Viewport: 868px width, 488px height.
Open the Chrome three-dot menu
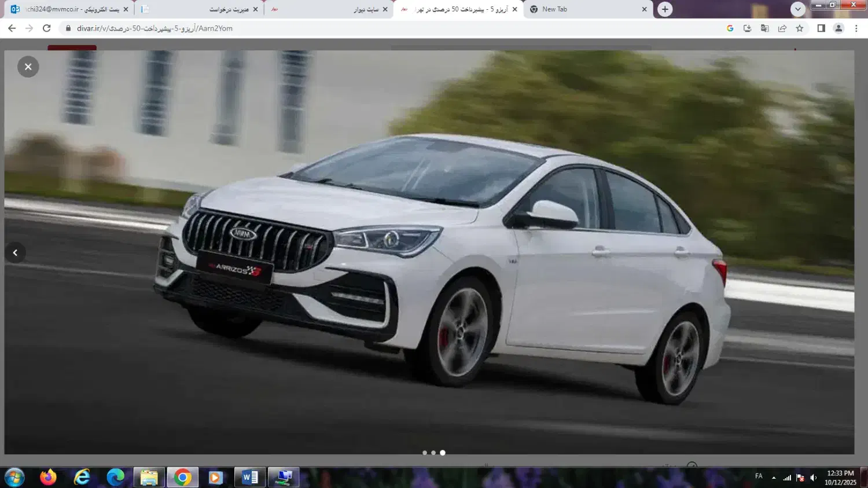[x=856, y=28]
